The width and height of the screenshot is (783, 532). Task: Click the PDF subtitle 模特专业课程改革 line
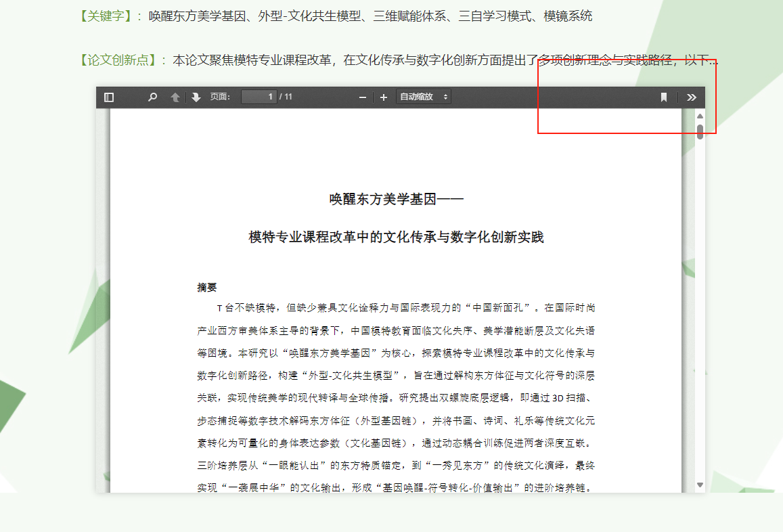396,237
